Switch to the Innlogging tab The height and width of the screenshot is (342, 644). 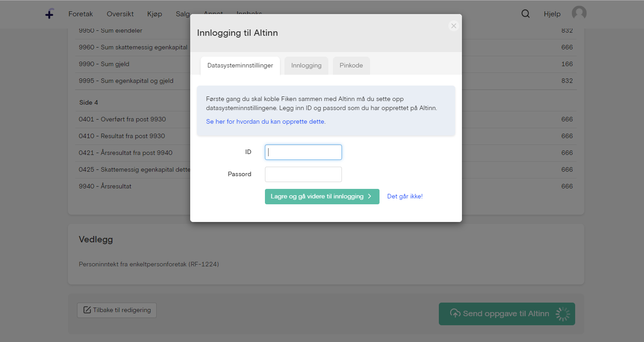(306, 66)
